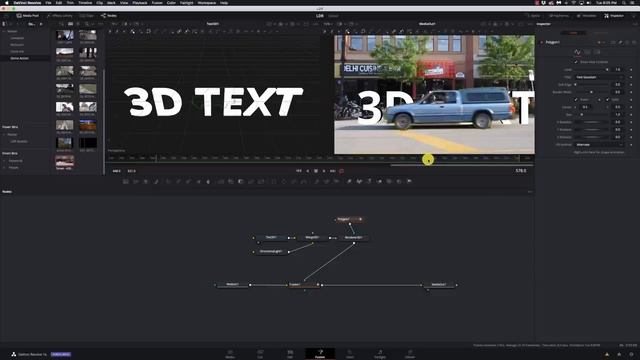Image resolution: width=640 pixels, height=360 pixels.
Task: Adjust the Border Width slider
Action: (x=592, y=92)
